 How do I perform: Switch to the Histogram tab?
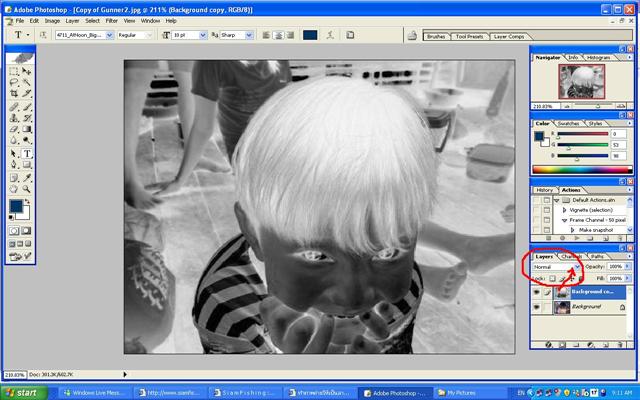598,58
